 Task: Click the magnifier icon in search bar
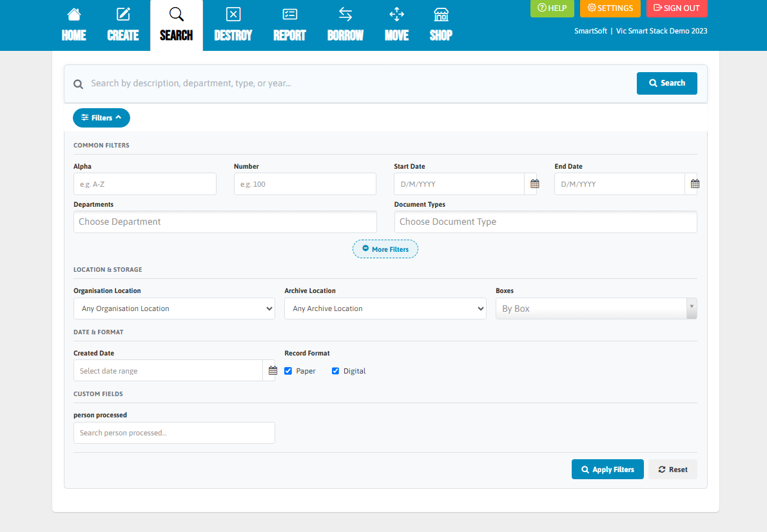pyautogui.click(x=78, y=84)
